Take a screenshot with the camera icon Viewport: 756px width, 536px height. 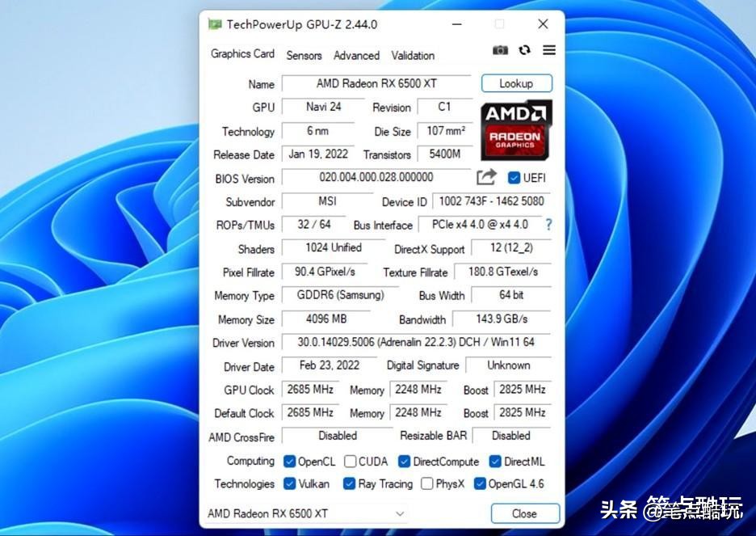[x=500, y=50]
